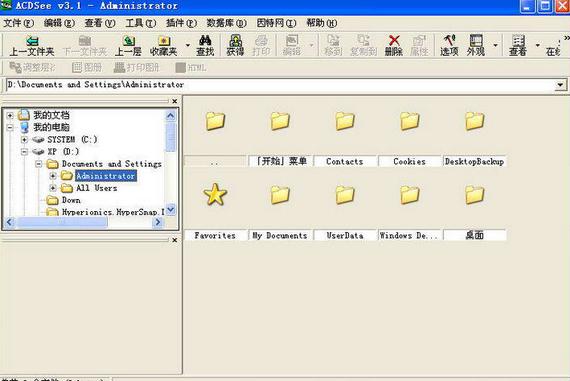Click folder tree scroll down arrow
The height and width of the screenshot is (381, 570).
coord(170,210)
